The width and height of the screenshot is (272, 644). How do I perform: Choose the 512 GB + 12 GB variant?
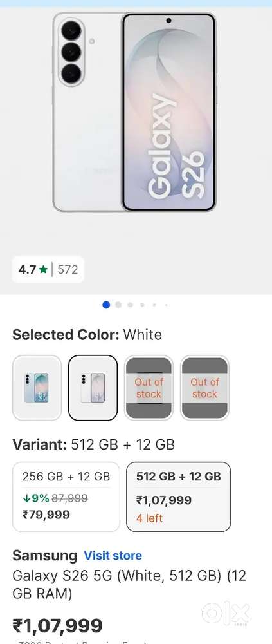[179, 497]
